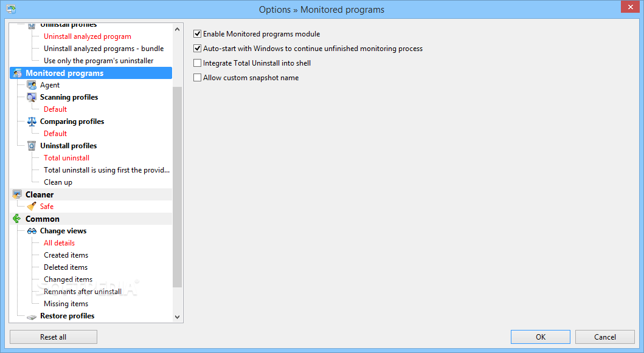Enable Integrate Total Uninstall into shell
Image resolution: width=644 pixels, height=353 pixels.
(197, 63)
